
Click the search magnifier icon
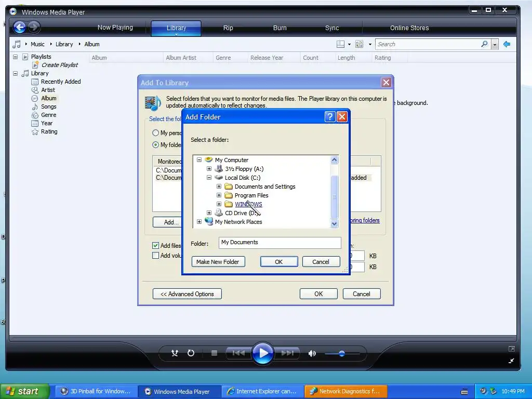click(485, 44)
